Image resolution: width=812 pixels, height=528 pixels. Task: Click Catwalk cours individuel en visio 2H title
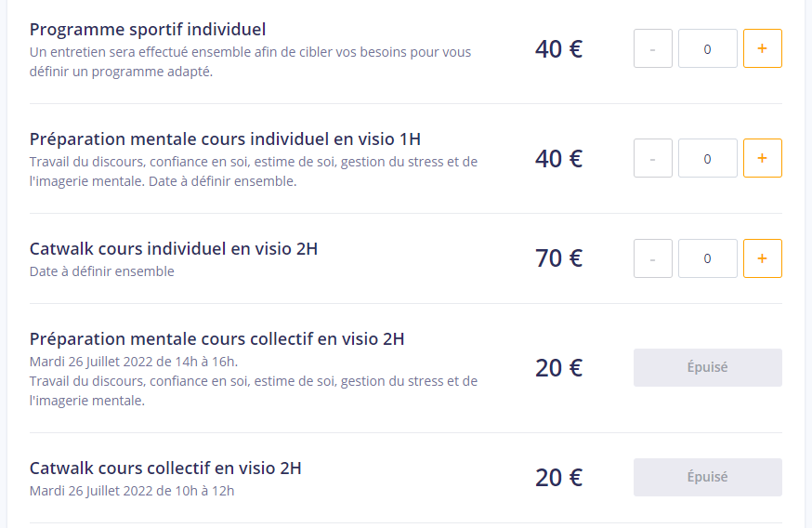click(174, 249)
